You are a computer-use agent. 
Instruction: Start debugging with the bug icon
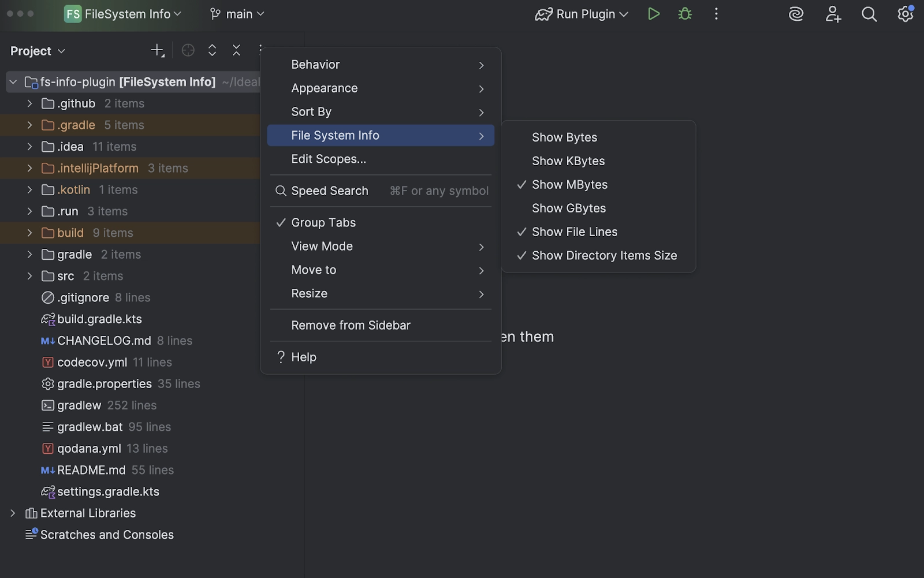click(685, 14)
